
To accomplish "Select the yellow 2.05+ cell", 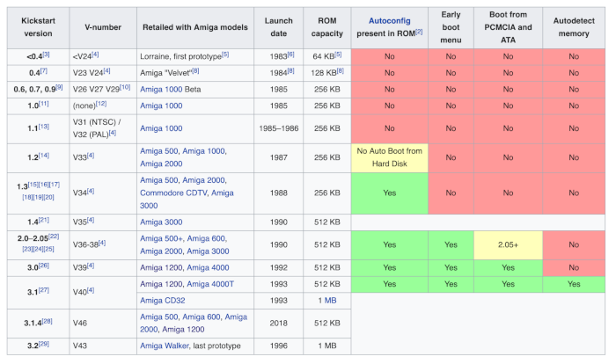I will (505, 244).
